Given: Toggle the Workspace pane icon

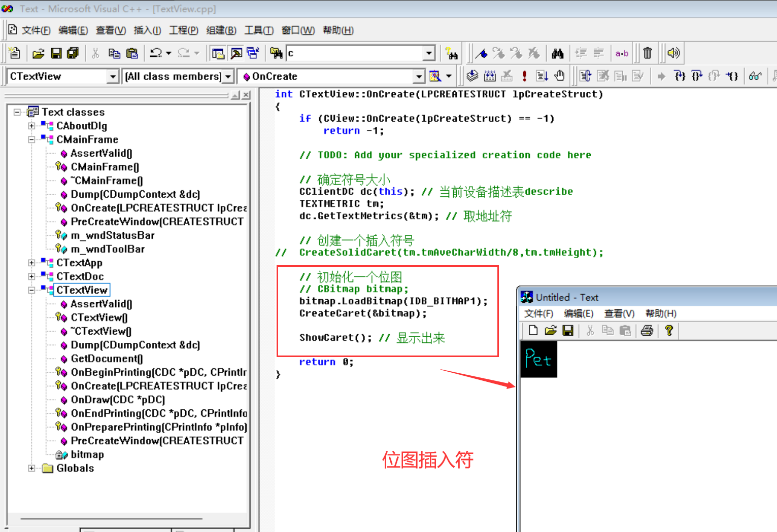Looking at the screenshot, I should pyautogui.click(x=218, y=53).
